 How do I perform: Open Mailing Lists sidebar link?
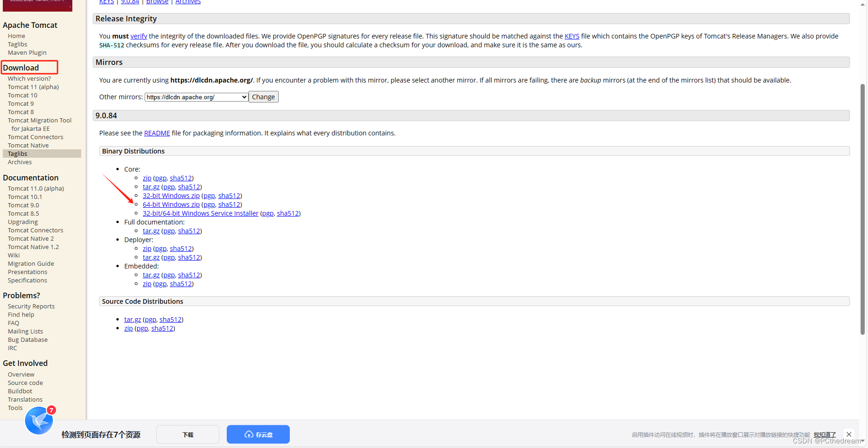(x=26, y=332)
